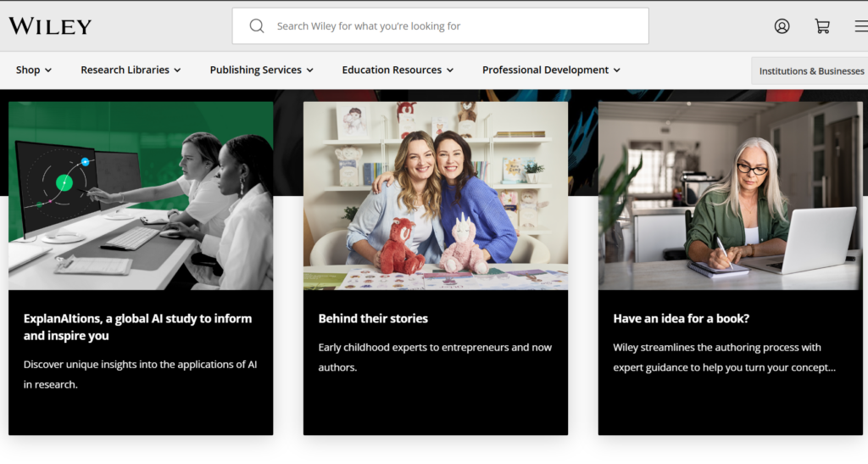Open the Behind their stories headline

point(373,318)
